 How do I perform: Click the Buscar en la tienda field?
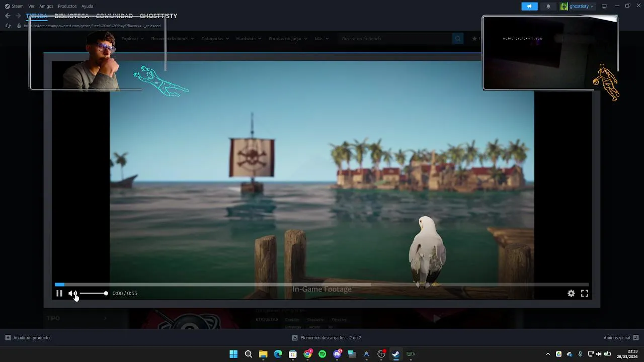tap(395, 39)
